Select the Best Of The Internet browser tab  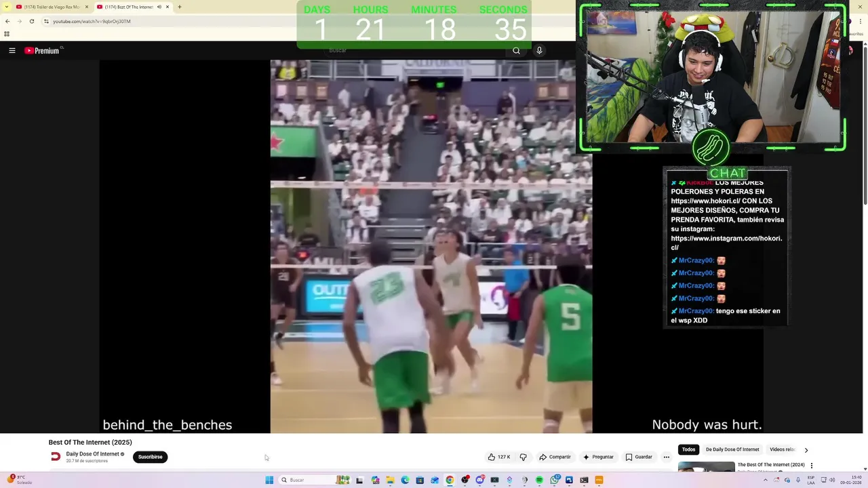pos(129,7)
